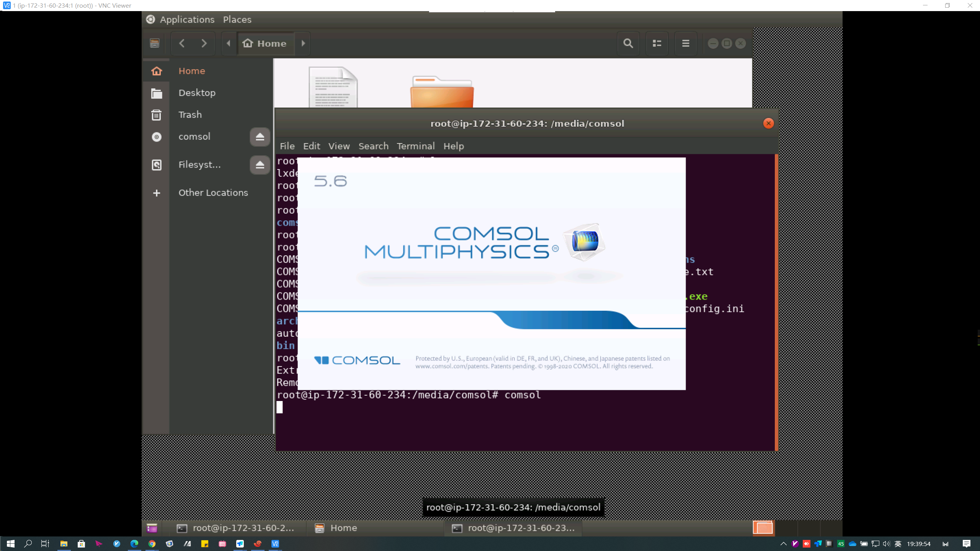Go forward in the file manager
This screenshot has height=551, width=980.
[x=204, y=43]
